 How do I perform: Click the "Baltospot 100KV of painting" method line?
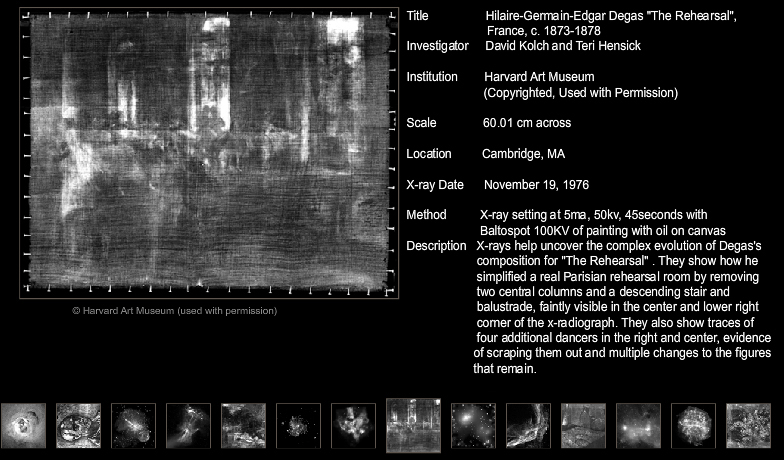(602, 231)
